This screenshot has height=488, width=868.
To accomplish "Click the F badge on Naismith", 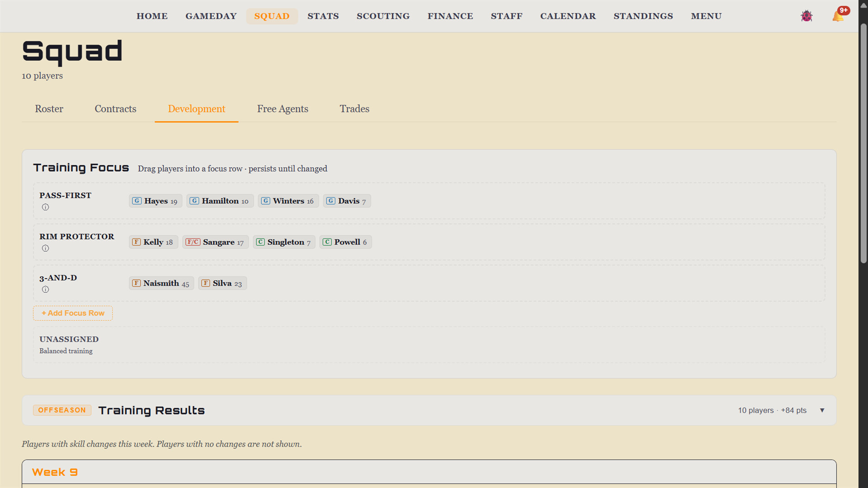I will (136, 283).
